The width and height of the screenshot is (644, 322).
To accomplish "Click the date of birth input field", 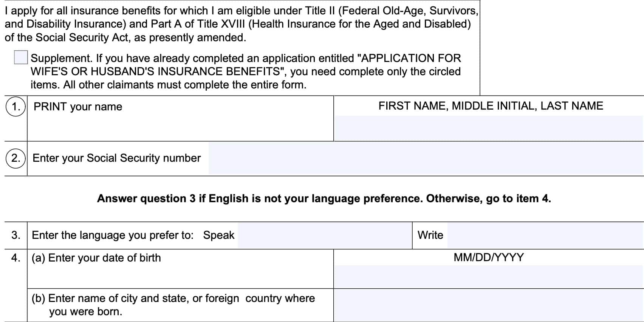I will [488, 276].
